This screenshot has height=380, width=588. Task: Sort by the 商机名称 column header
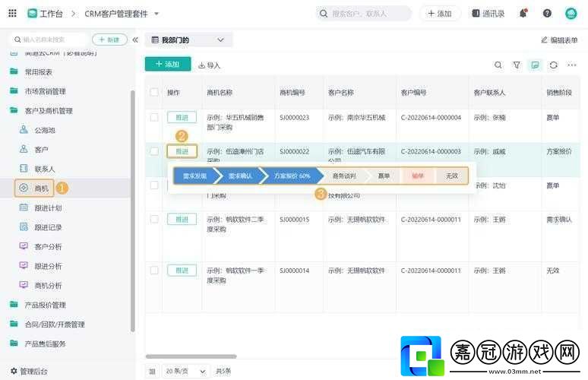point(220,92)
